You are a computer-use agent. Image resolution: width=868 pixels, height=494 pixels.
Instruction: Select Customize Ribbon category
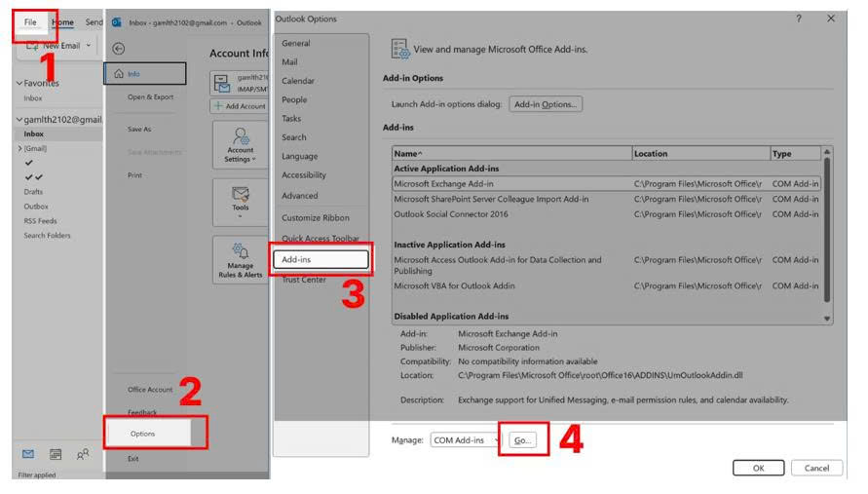click(x=316, y=217)
